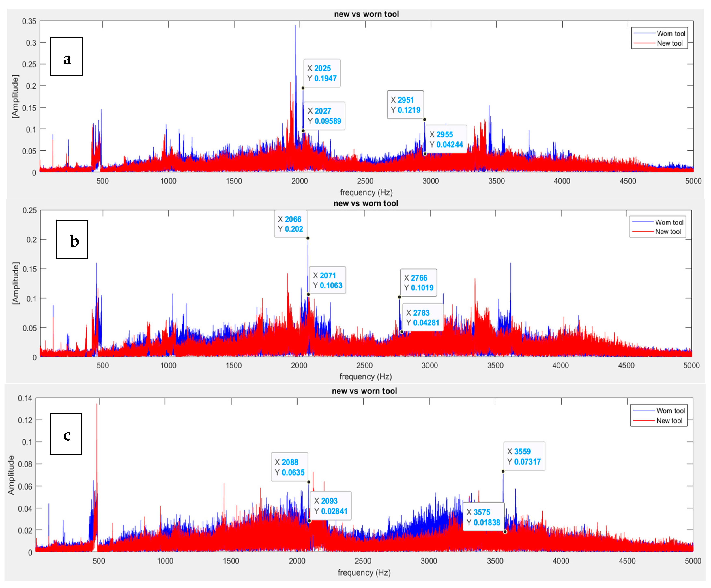Select the X 2766 data tip box
The height and width of the screenshot is (588, 711).
pyautogui.click(x=419, y=283)
